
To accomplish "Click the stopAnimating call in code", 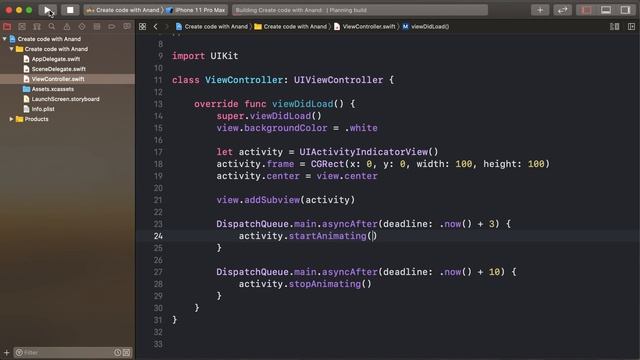I will pyautogui.click(x=324, y=284).
